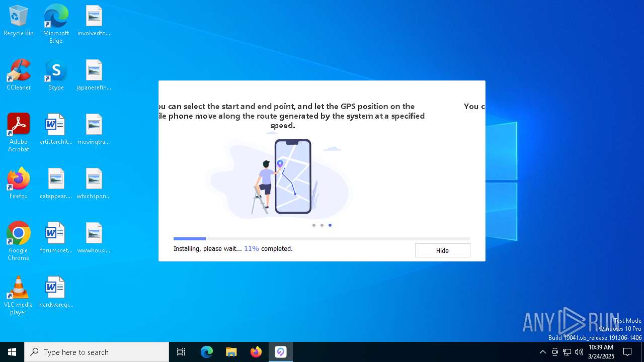The image size is (644, 362).
Task: Open the volume control tray icon
Action: click(579, 352)
